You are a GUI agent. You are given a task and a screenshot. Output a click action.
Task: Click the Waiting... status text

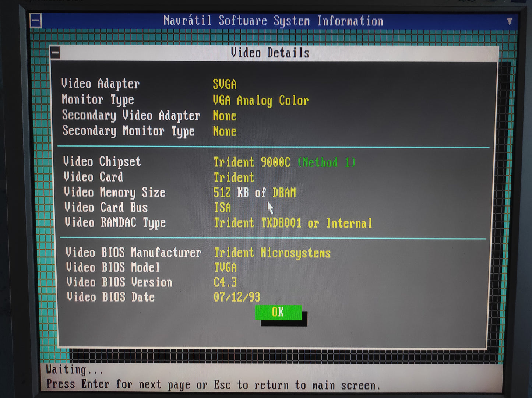coord(74,370)
